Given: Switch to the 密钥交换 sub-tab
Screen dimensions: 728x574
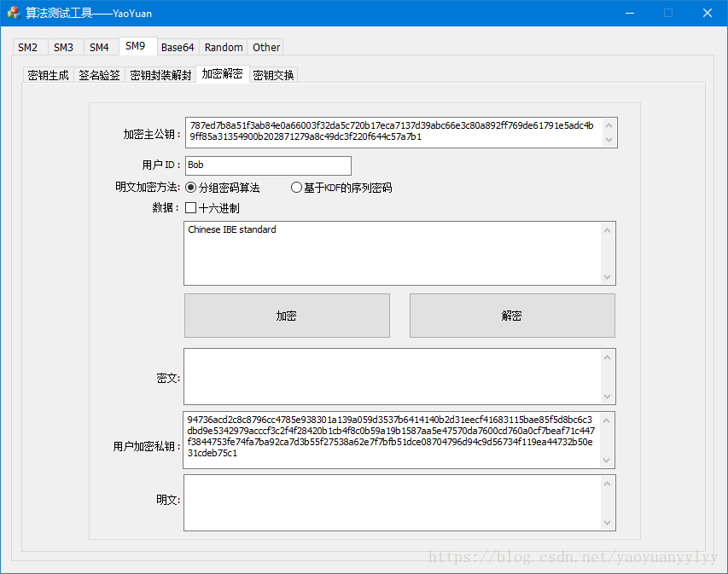Looking at the screenshot, I should coord(273,75).
